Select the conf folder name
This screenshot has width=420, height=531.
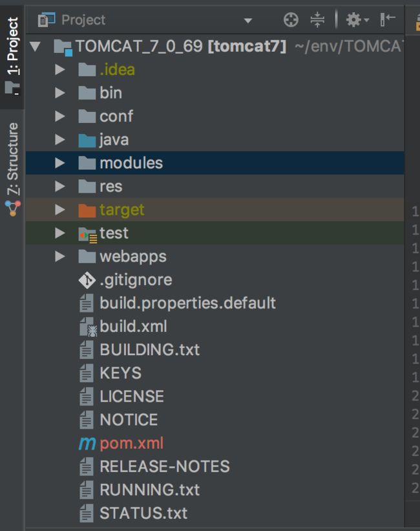[116, 116]
